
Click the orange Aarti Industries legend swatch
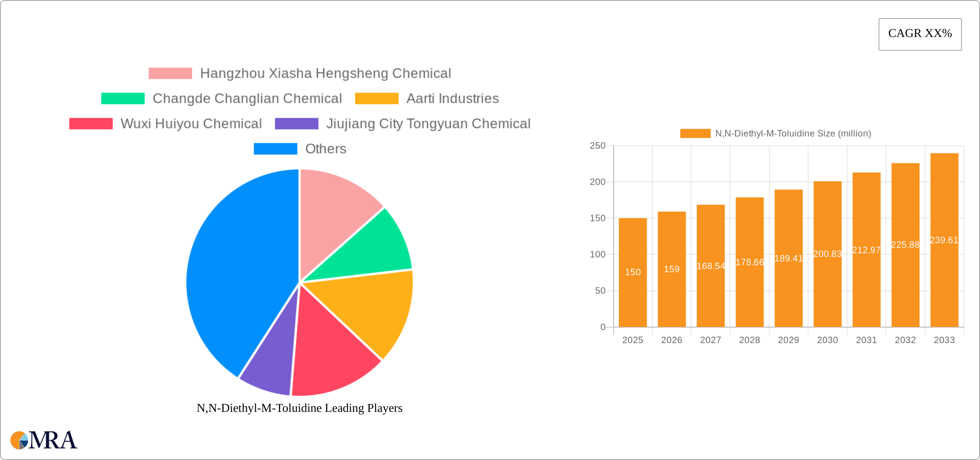[377, 98]
